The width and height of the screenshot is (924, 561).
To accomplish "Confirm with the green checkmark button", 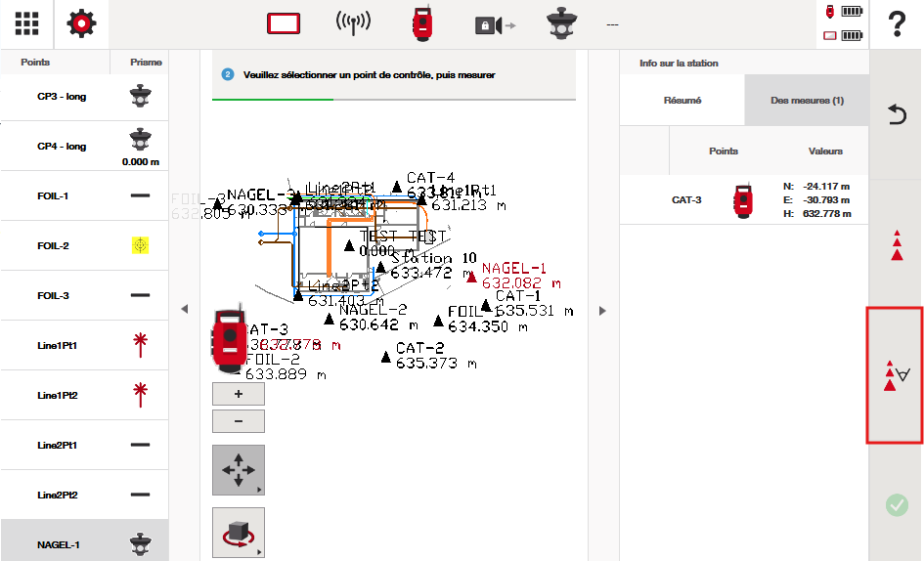I will pyautogui.click(x=897, y=505).
